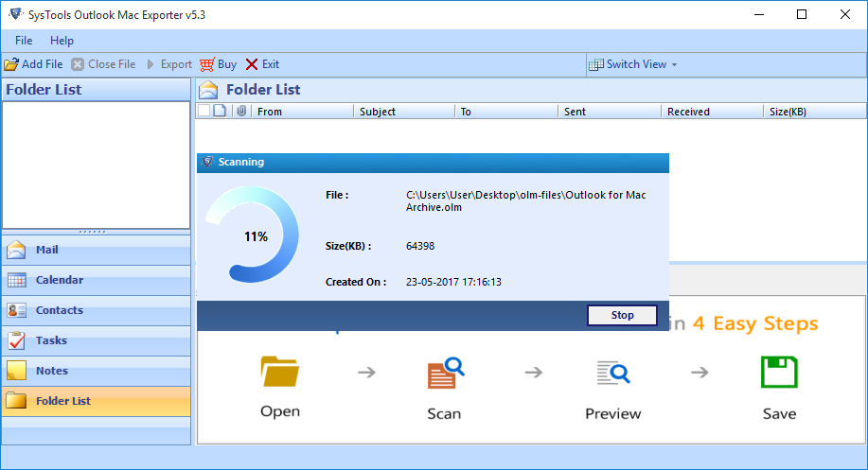
Task: Click the envelope icon beside Folder List heading
Action: click(208, 90)
